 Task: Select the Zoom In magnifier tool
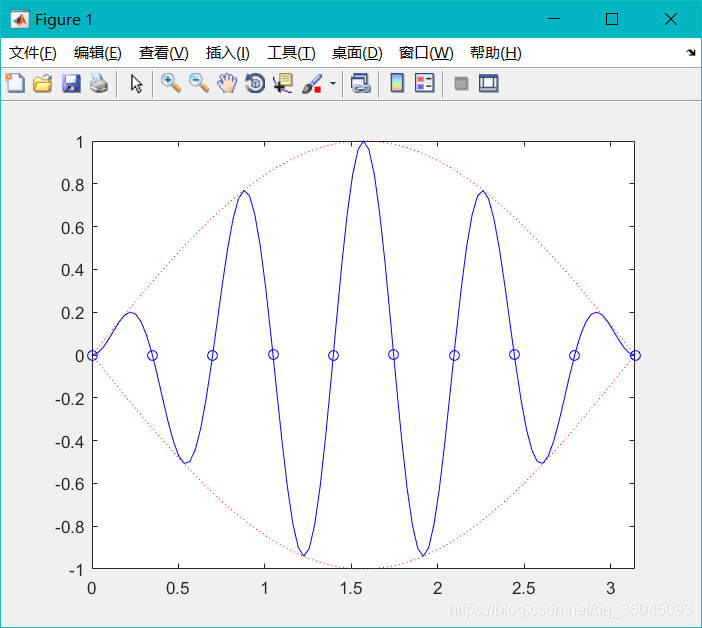point(171,84)
